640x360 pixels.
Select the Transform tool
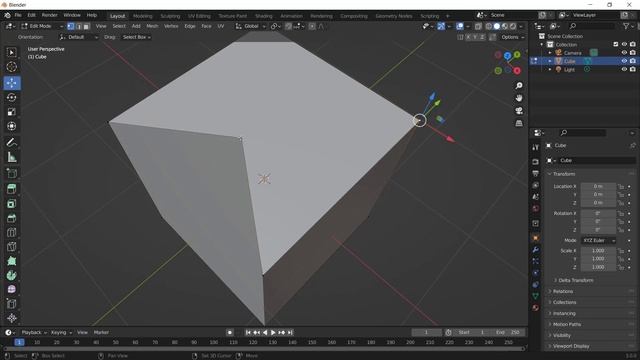point(11,126)
